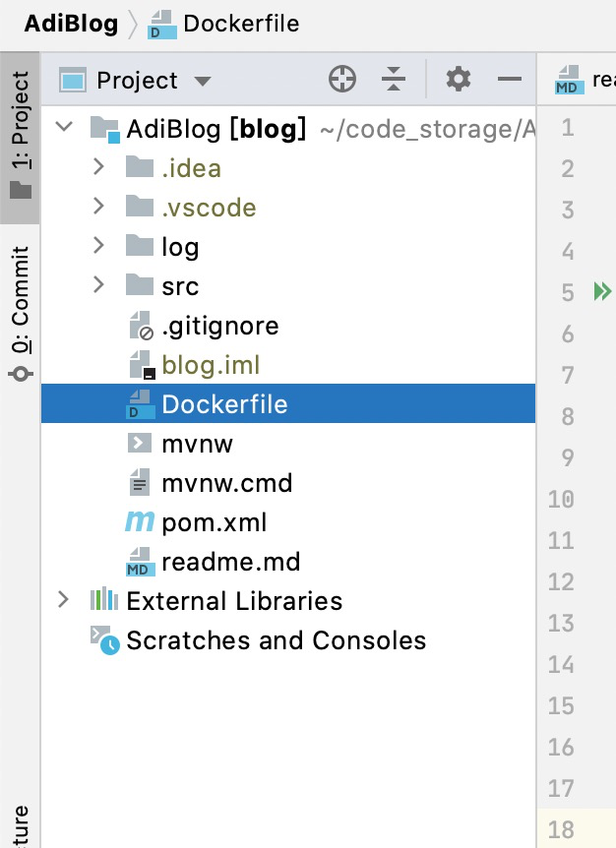
Task: Collapse the AdiBlog root project node
Action: pyautogui.click(x=64, y=128)
